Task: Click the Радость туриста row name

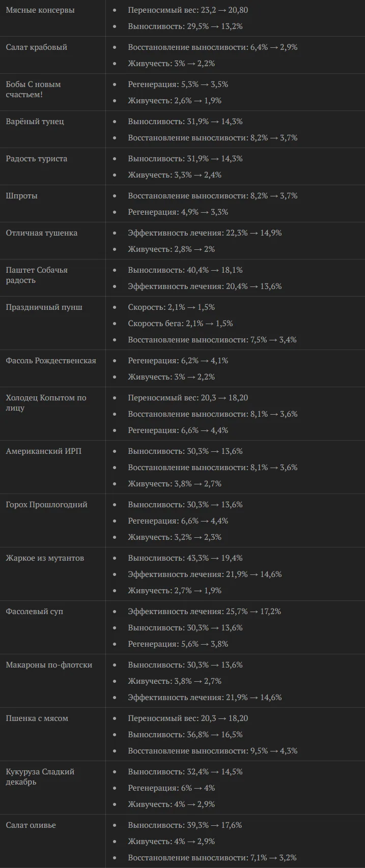Action: tap(37, 159)
